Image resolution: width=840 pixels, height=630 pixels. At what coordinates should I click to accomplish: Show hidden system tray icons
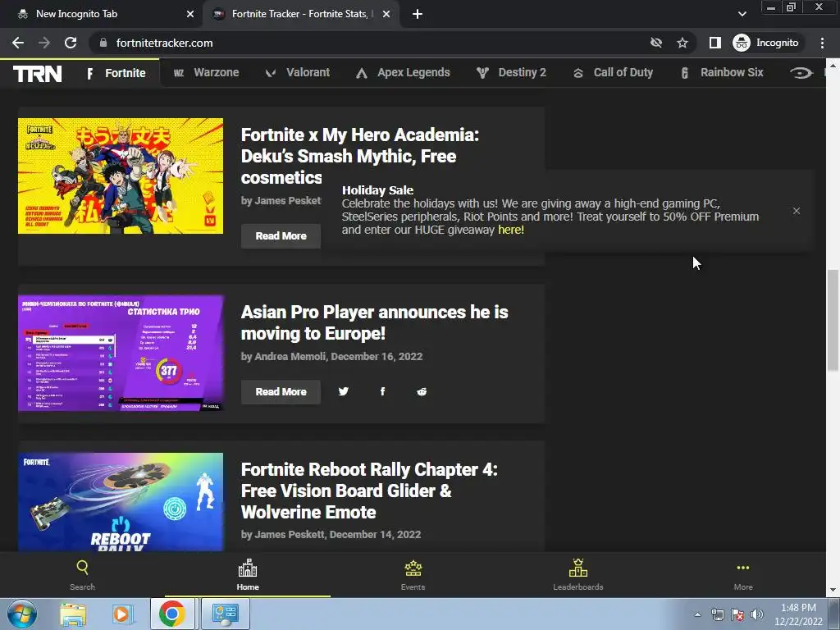point(697,614)
